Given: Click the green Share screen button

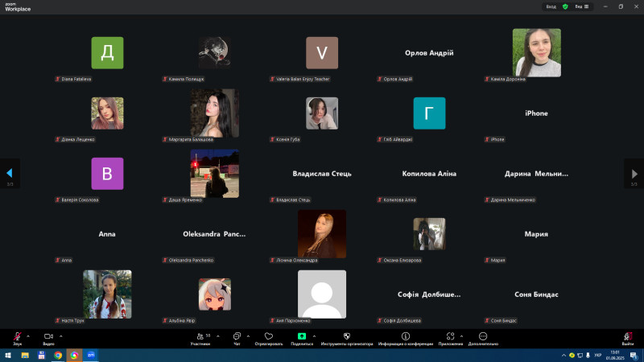Looking at the screenshot, I should [302, 336].
